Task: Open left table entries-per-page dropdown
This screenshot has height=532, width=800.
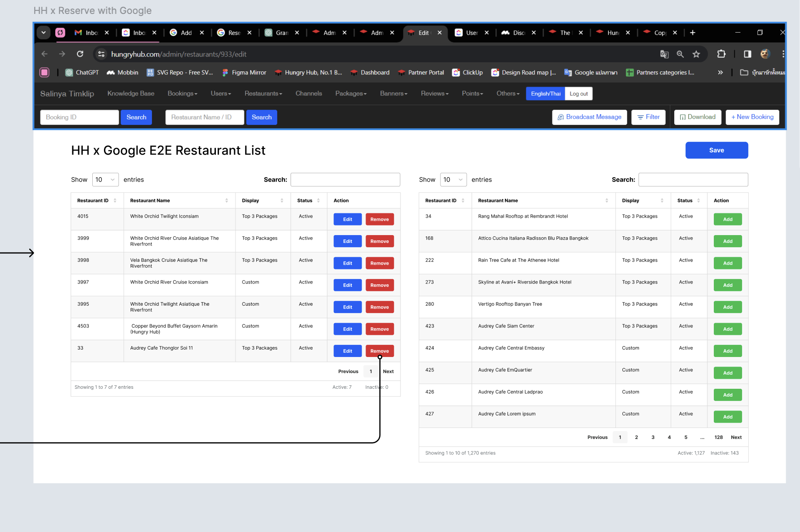Action: click(105, 180)
